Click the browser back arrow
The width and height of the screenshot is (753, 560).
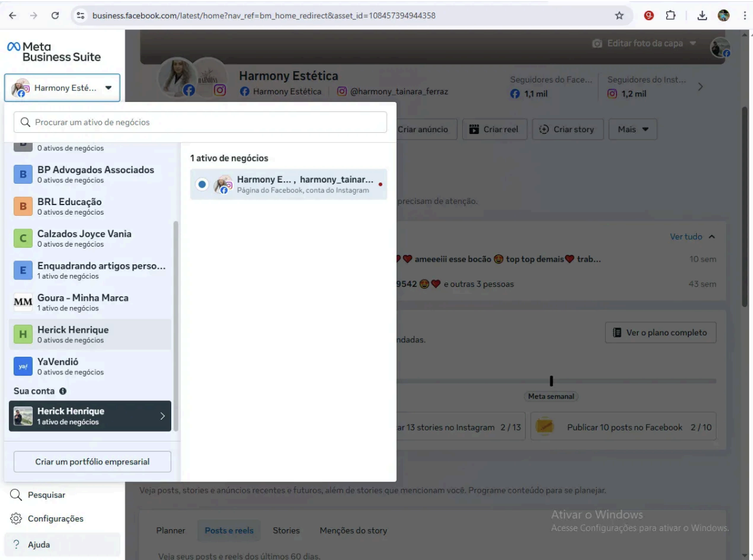13,15
